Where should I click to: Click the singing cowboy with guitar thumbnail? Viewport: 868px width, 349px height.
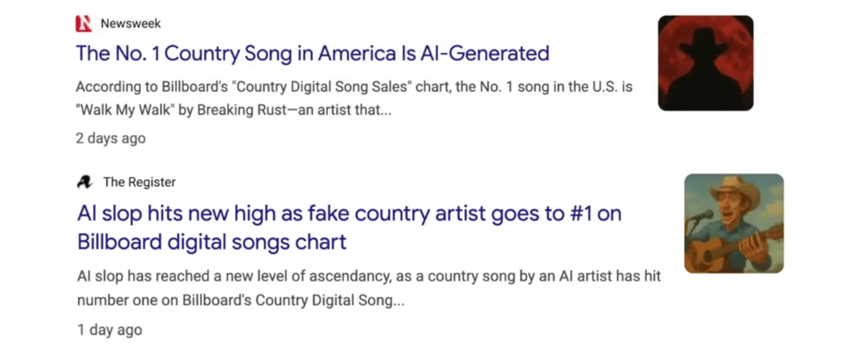pyautogui.click(x=733, y=223)
